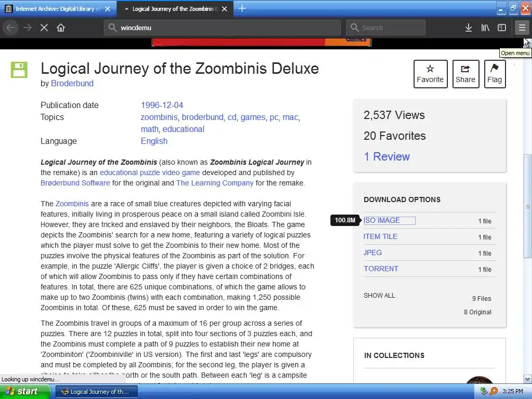This screenshot has height=399, width=532.
Task: Open the games topic link
Action: (x=253, y=117)
